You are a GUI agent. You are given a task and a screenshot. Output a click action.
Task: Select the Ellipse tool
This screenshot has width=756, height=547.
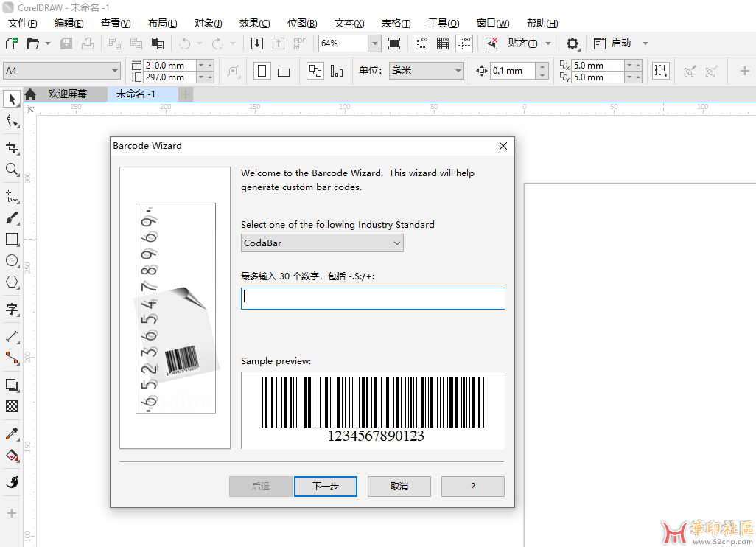pos(12,261)
